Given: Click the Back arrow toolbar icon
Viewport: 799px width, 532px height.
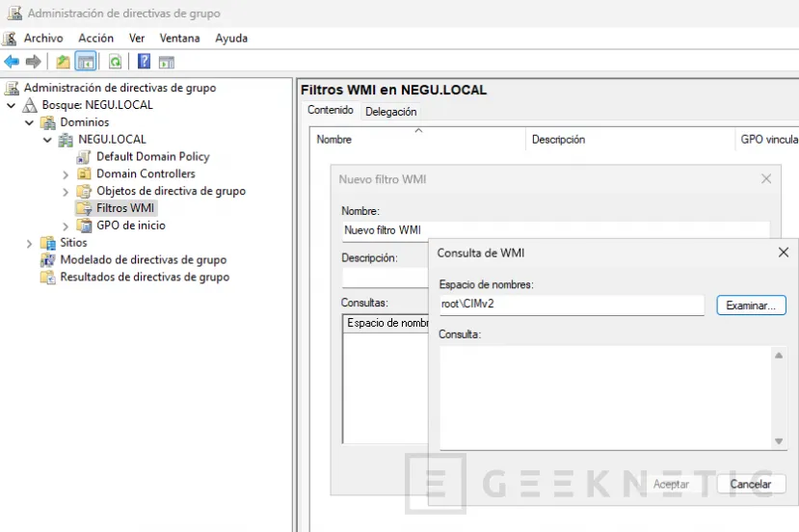Looking at the screenshot, I should [12, 63].
